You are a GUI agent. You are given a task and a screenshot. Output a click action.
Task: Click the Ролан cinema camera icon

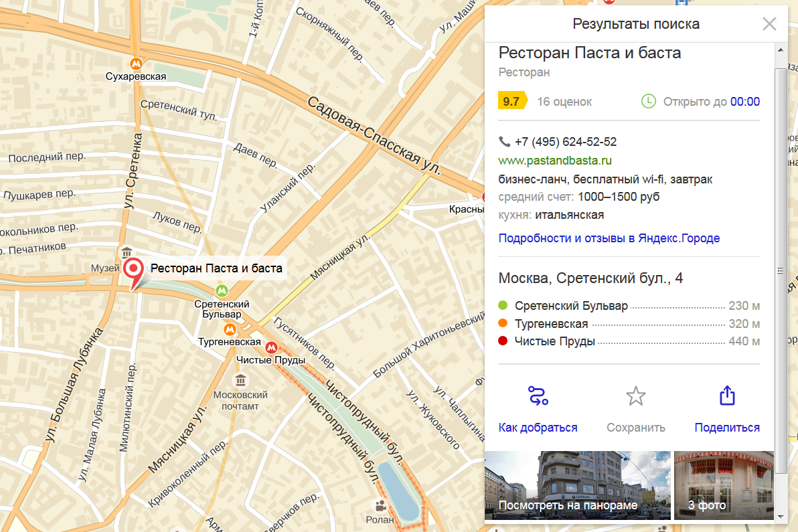pos(380,506)
